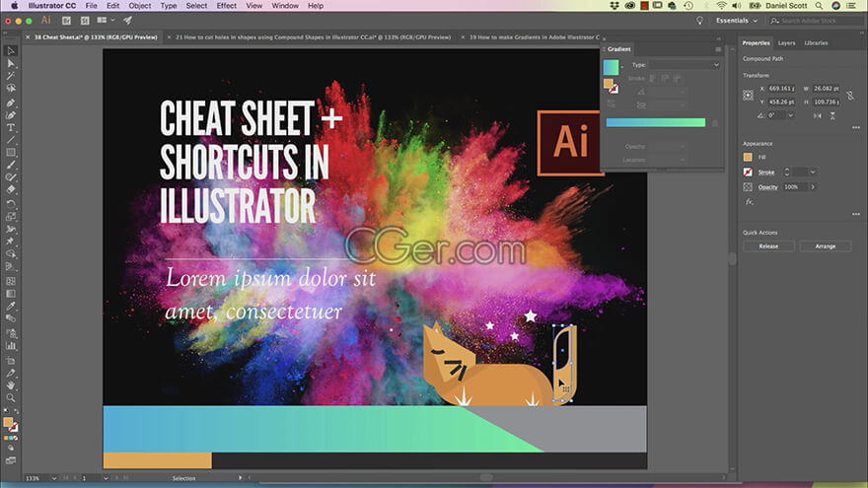Open the Essentials workspace dropdown
Image resolution: width=868 pixels, height=488 pixels.
736,21
